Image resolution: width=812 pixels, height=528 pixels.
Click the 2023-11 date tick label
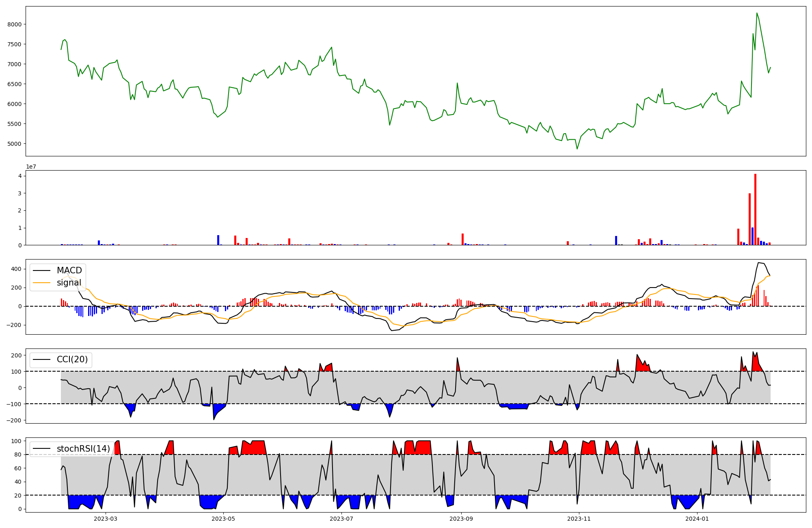[x=579, y=519]
